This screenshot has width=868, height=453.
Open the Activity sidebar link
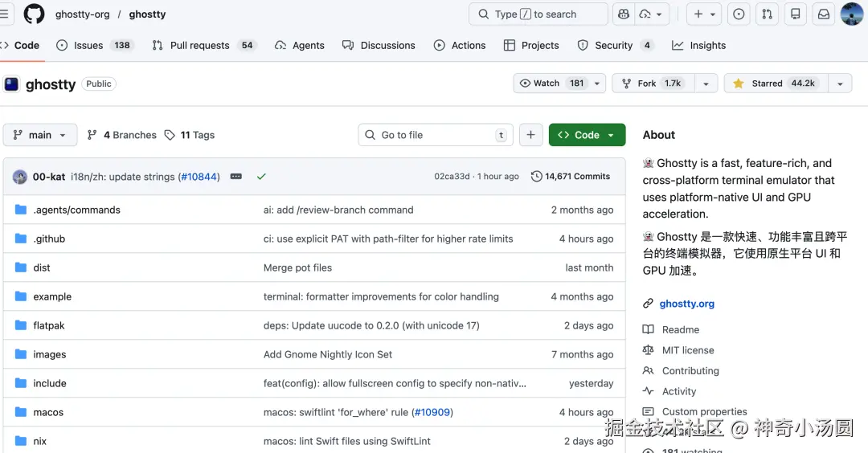(669, 392)
